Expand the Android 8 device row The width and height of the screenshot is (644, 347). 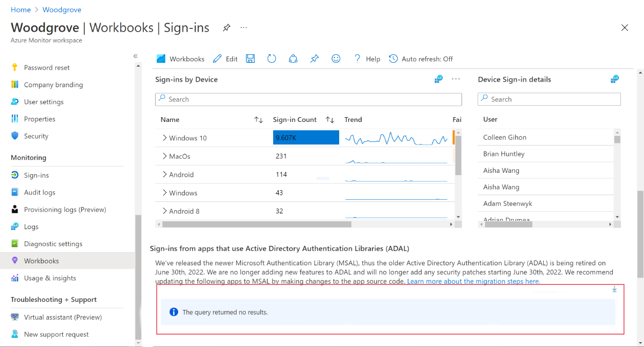pyautogui.click(x=165, y=211)
